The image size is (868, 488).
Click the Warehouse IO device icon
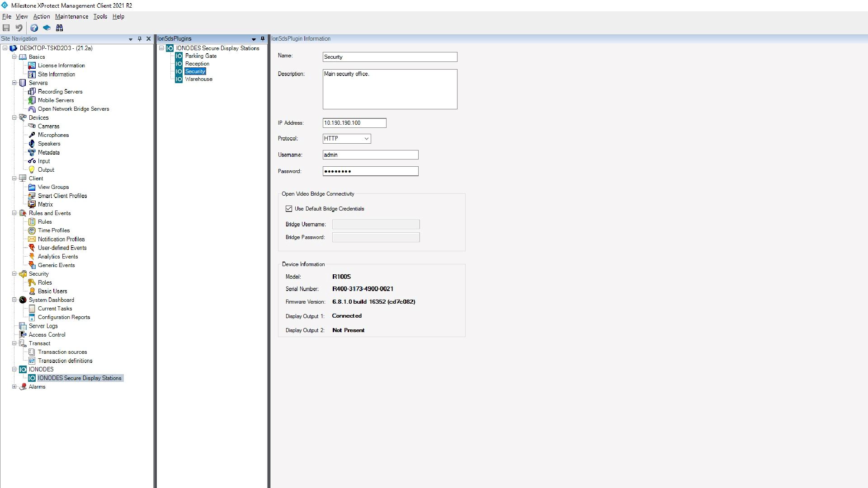179,79
